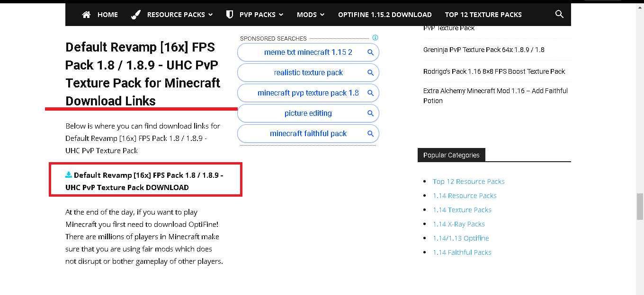Open Rodrigo's Pack 1.16 FPS Boost article

click(494, 71)
